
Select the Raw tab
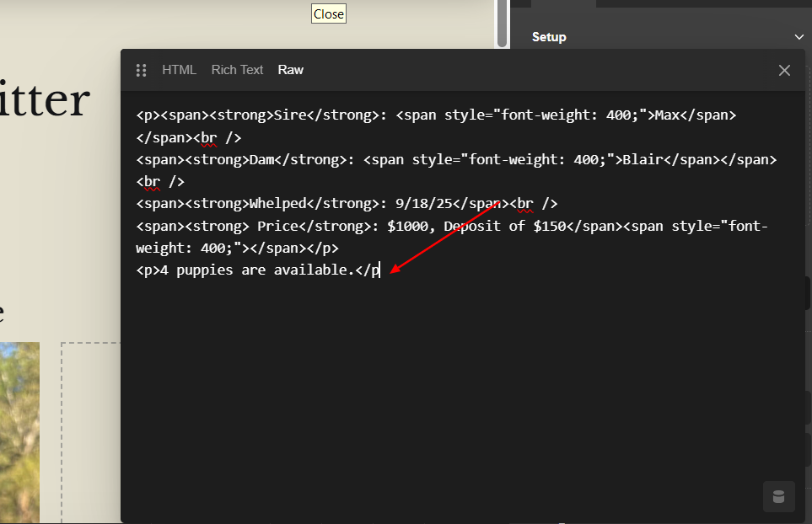pyautogui.click(x=290, y=70)
